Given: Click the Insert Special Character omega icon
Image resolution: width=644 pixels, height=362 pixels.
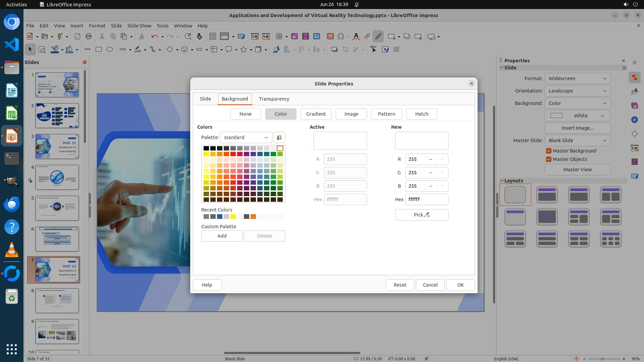Looking at the screenshot, I should coord(341,37).
